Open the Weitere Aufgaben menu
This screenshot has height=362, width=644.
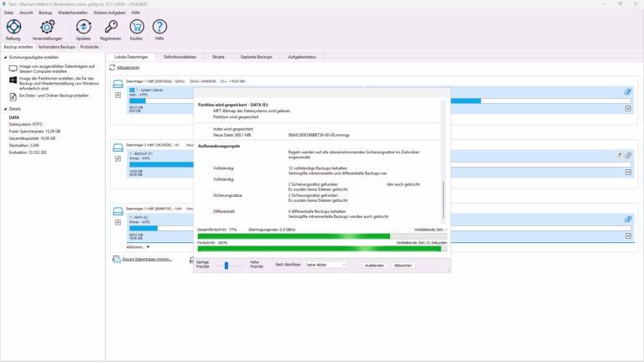(109, 13)
